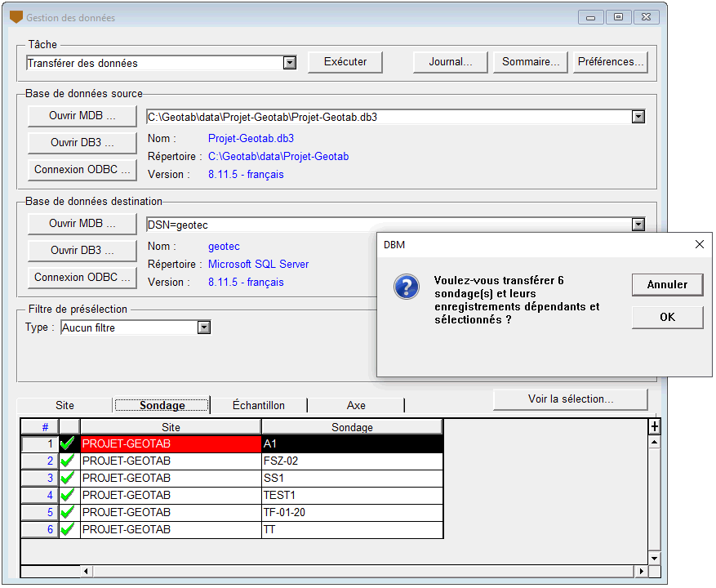Expand the filter Type dropdown

204,327
